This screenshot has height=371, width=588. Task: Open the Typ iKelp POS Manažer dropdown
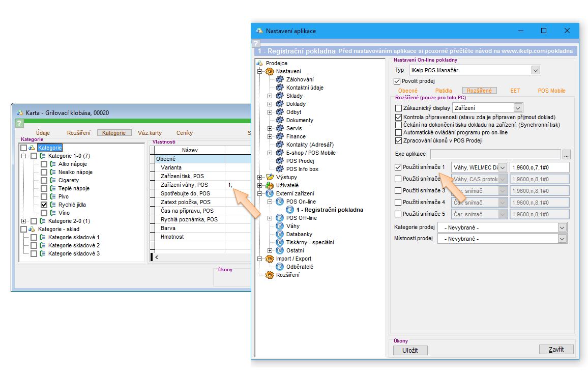point(536,70)
